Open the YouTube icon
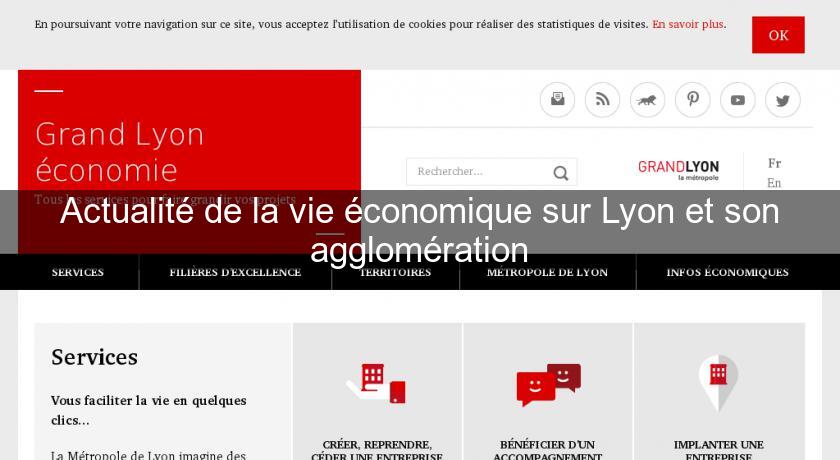840x460 pixels. pos(738,100)
